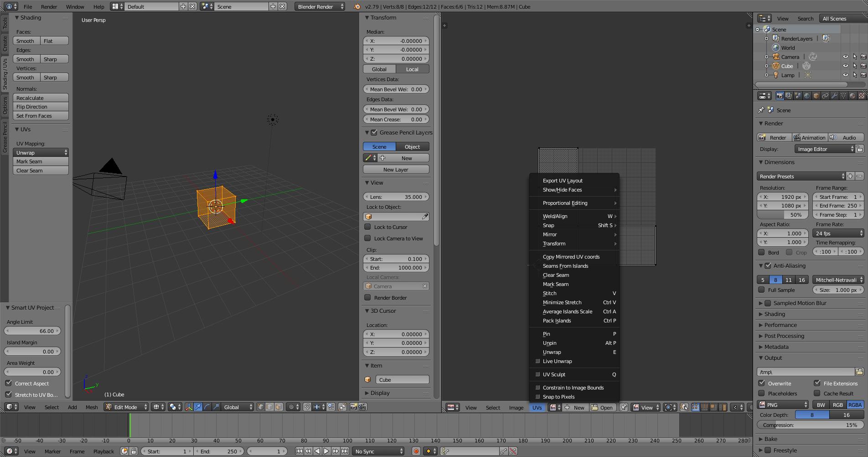Open the Texture checker properties tab
Image resolution: width=868 pixels, height=457 pixels.
[862, 96]
